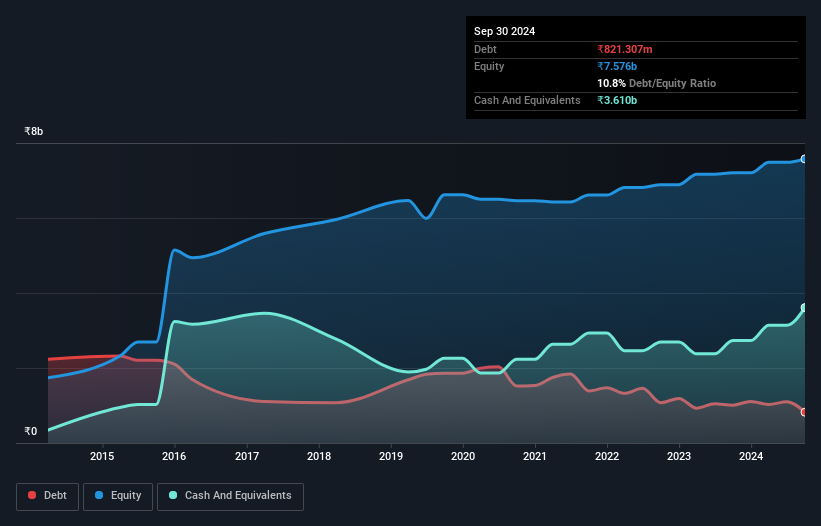Select the Debt endpoint marker on chart

[x=804, y=412]
